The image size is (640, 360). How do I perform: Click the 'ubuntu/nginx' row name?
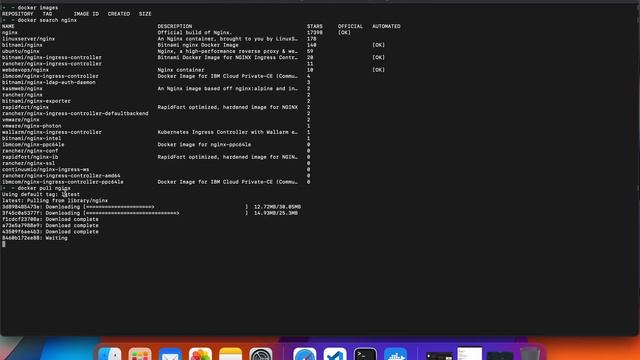coord(20,51)
